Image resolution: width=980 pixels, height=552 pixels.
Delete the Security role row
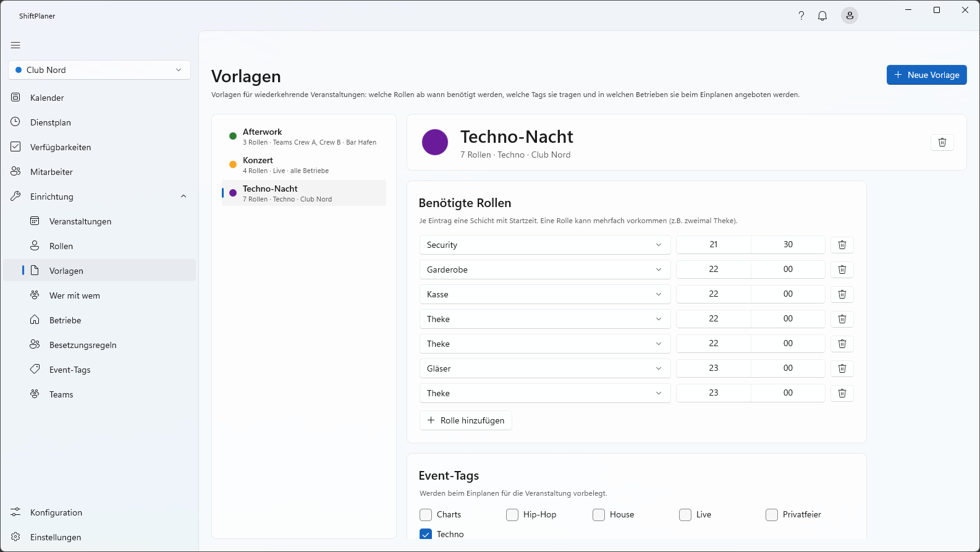(842, 245)
